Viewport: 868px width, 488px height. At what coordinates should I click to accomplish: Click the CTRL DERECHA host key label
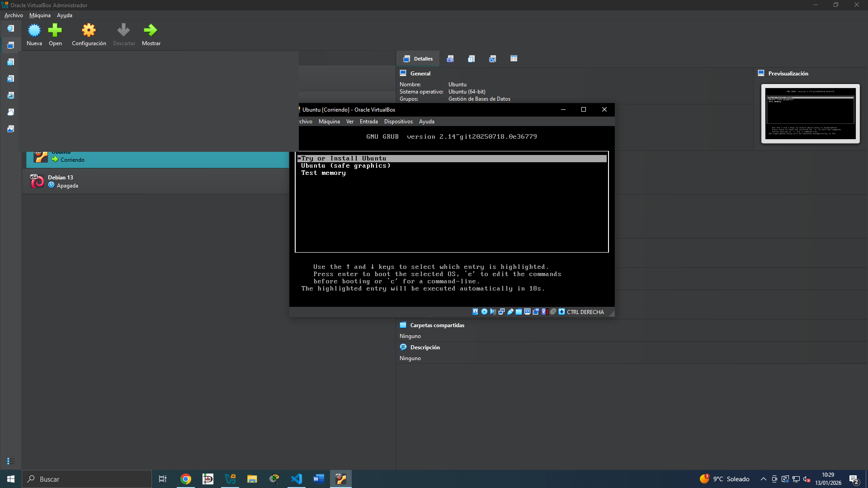point(585,312)
